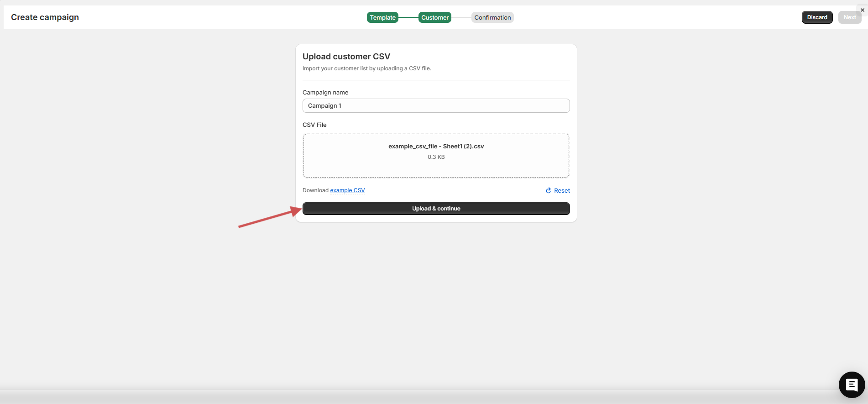Discard the campaign
This screenshot has width=868, height=404.
[x=817, y=17]
